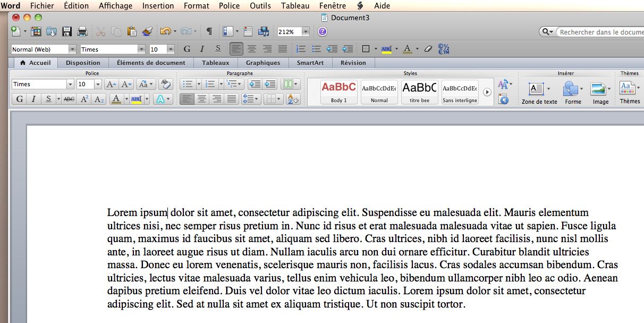The width and height of the screenshot is (644, 323).
Task: Open the Insert Symbol icon (©½€™)
Action: click(443, 49)
